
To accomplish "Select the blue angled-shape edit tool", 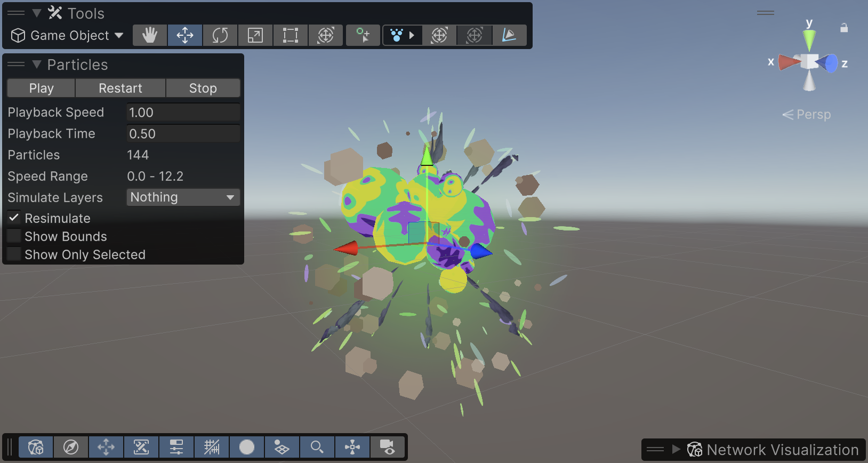I will [509, 35].
